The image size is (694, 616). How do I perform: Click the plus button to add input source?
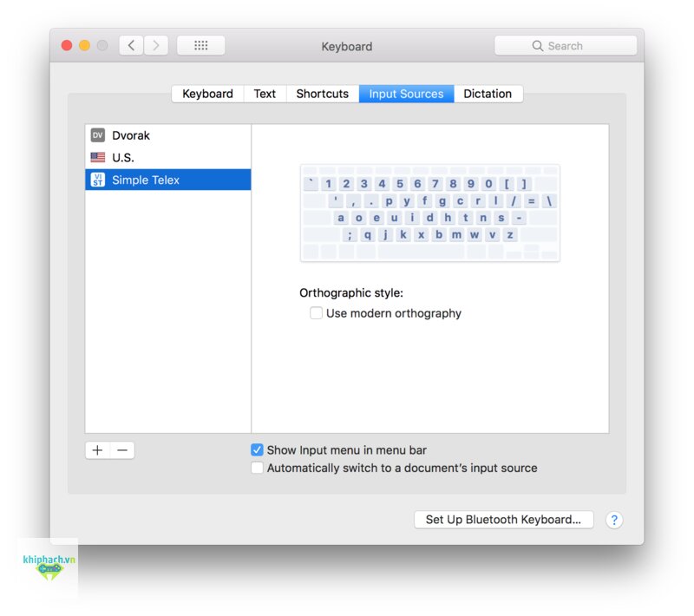coord(97,450)
